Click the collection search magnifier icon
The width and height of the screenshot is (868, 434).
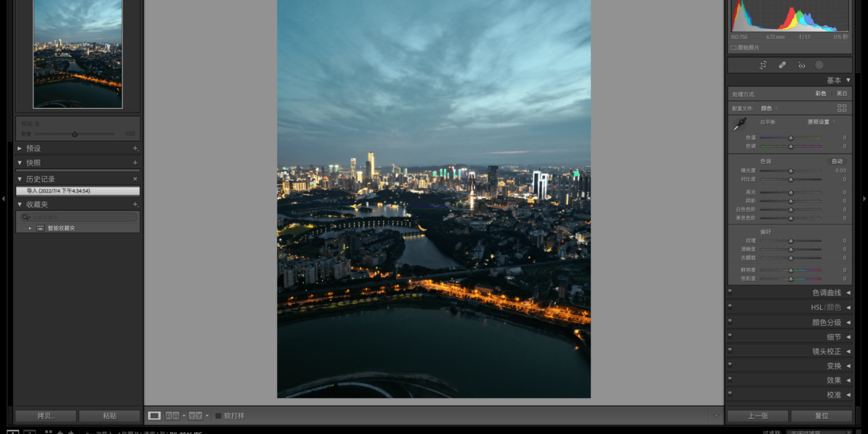(26, 217)
